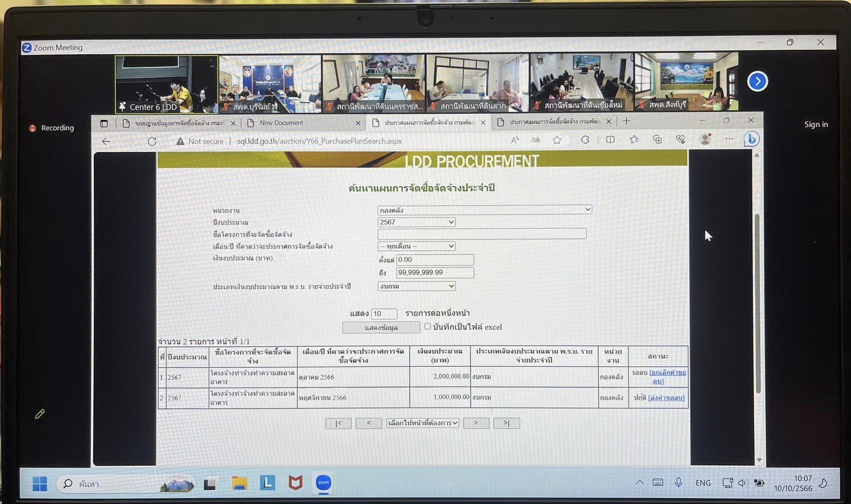This screenshot has height=504, width=851.
Task: Open the งบกรม budget type dropdown
Action: point(416,286)
